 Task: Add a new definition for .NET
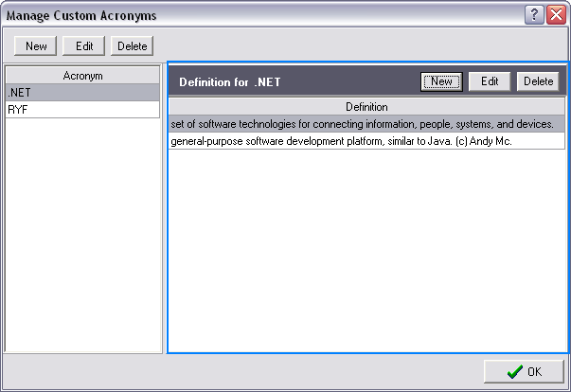[x=441, y=81]
